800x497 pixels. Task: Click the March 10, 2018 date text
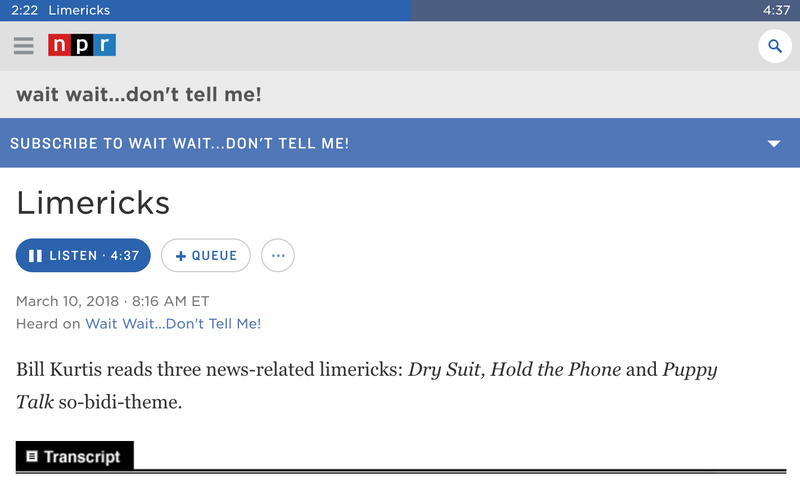[x=68, y=302]
